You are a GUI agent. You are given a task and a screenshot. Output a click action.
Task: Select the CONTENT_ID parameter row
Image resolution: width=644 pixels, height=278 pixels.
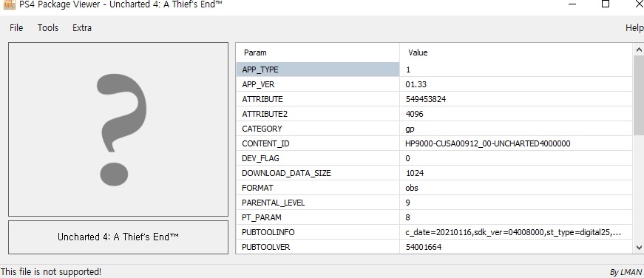point(434,143)
